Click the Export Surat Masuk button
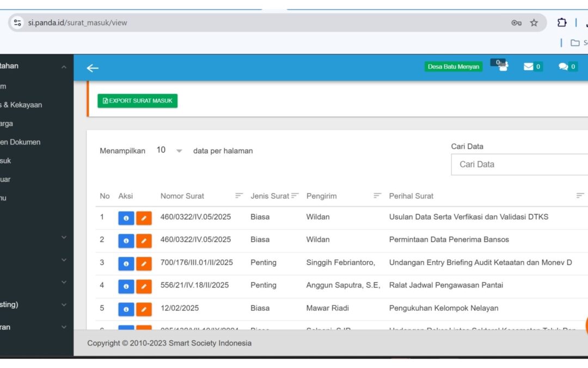Viewport: 588px width, 368px height. (x=137, y=101)
